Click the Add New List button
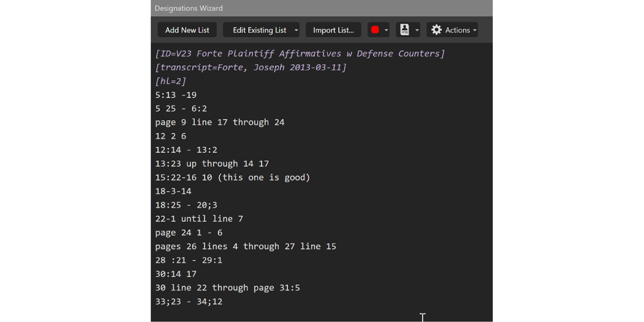Image resolution: width=644 pixels, height=322 pixels. tap(187, 30)
